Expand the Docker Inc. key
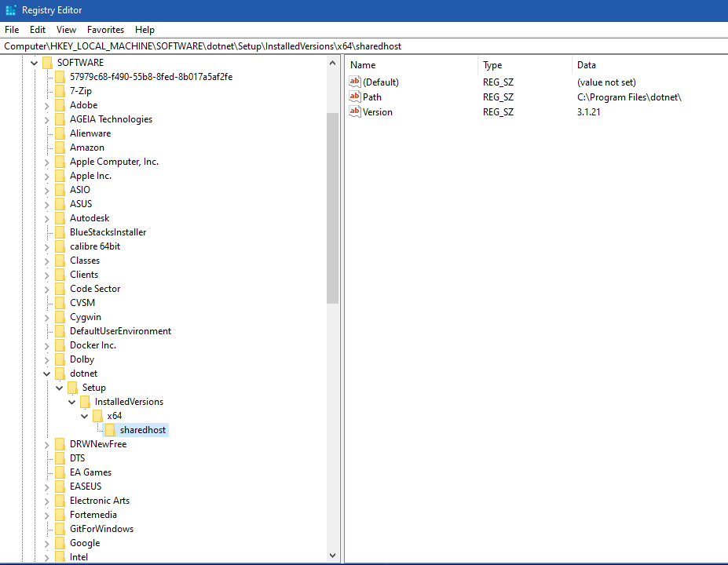 tap(46, 346)
